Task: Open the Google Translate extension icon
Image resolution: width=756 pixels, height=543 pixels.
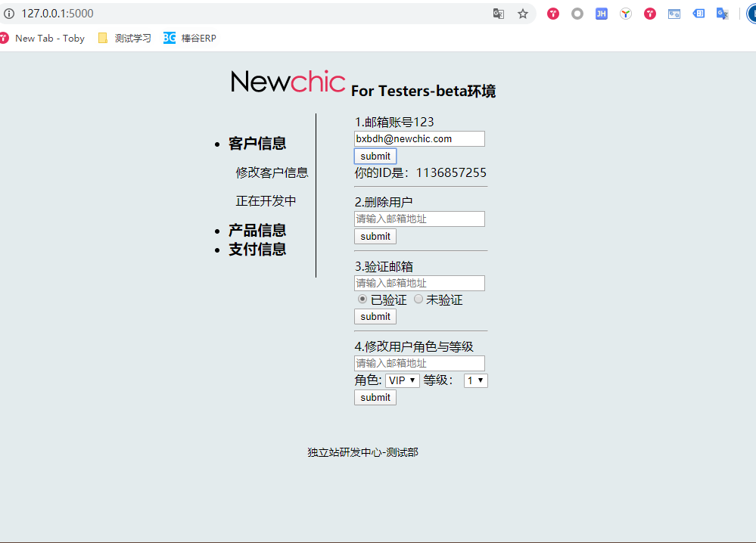Action: click(x=722, y=14)
